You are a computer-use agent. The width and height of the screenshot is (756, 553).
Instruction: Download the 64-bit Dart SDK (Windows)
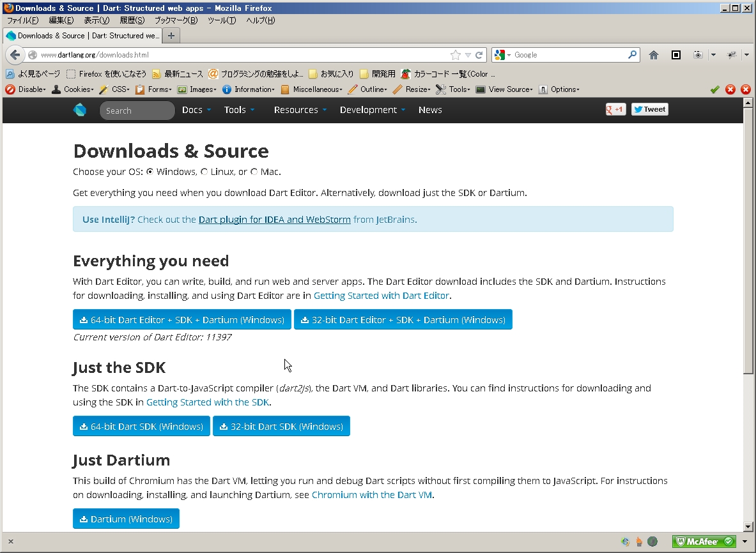(x=141, y=427)
